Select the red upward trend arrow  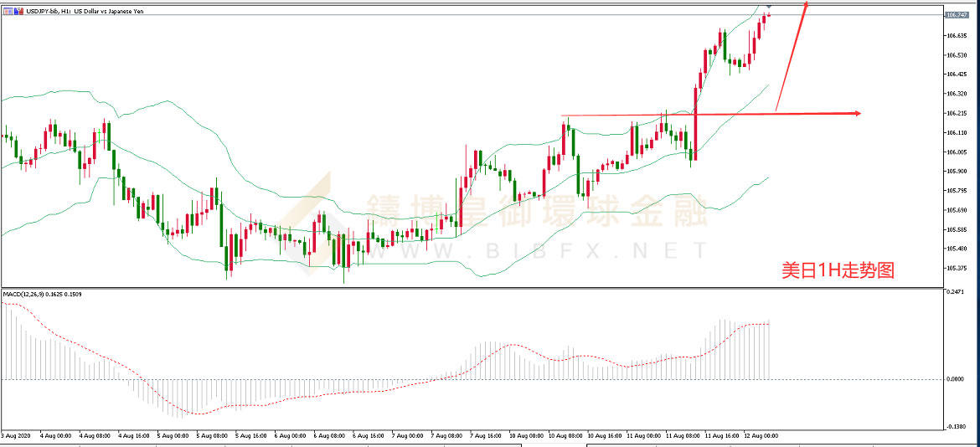click(x=792, y=56)
